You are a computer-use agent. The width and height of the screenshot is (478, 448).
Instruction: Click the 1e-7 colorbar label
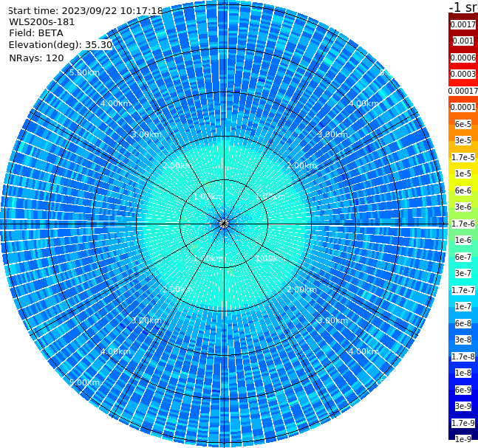(x=463, y=306)
